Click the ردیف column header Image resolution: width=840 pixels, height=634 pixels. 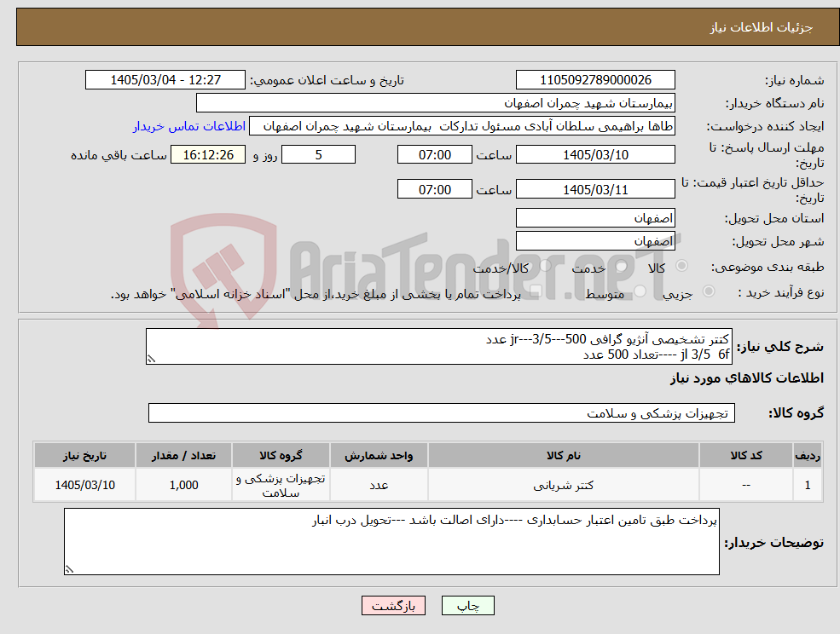click(808, 455)
